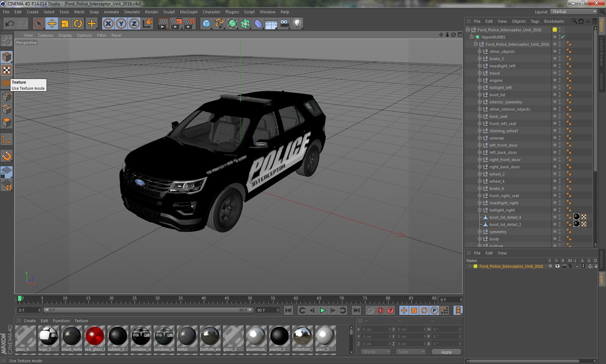Image resolution: width=606 pixels, height=364 pixels.
Task: Add a light object
Action: (x=297, y=24)
